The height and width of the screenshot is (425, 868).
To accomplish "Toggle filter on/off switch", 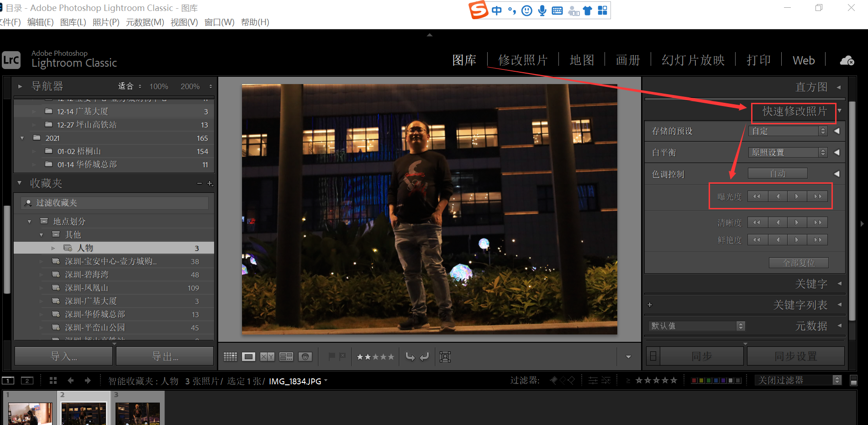I will pyautogui.click(x=853, y=380).
